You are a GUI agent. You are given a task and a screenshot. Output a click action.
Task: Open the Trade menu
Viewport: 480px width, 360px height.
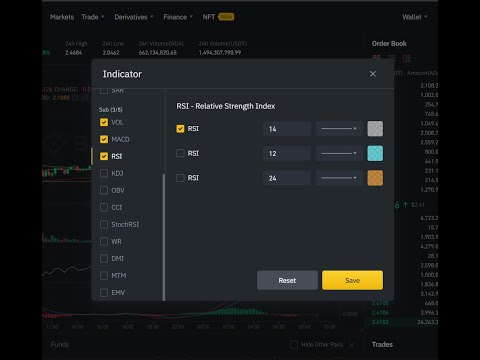pos(93,17)
